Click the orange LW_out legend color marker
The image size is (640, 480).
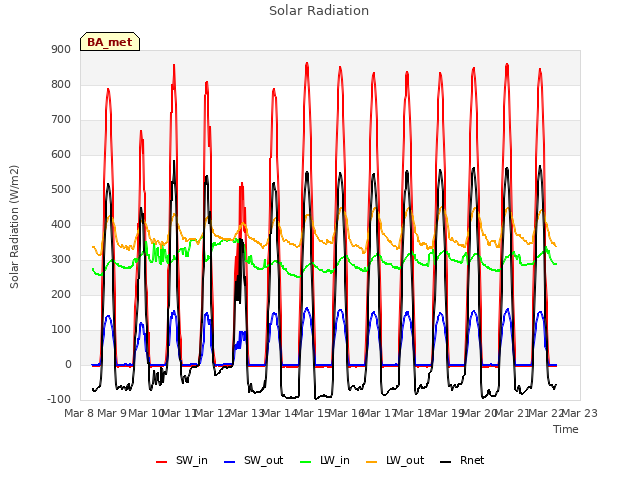pos(372,462)
